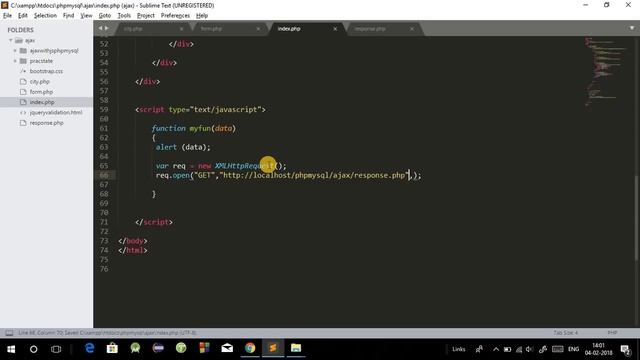Launch Microsoft Edge from the taskbar
Image resolution: width=640 pixels, height=360 pixels.
coord(89,348)
